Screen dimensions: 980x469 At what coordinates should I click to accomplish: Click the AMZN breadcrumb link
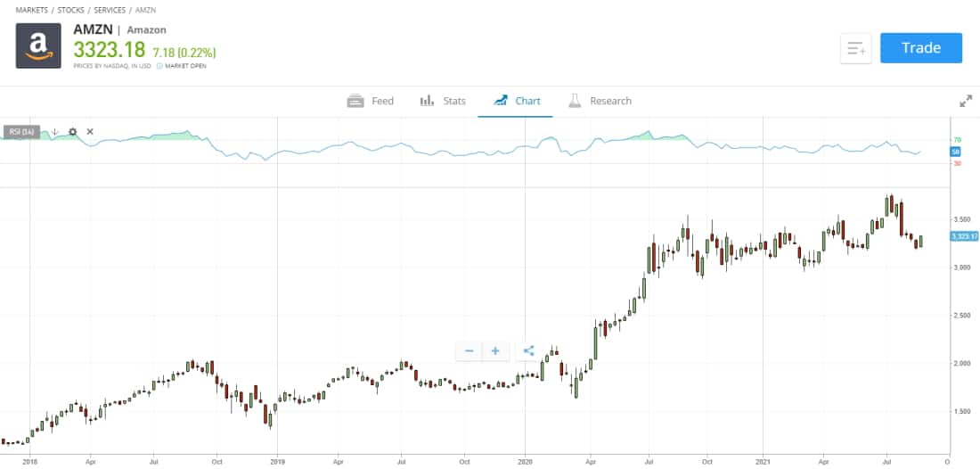145,11
